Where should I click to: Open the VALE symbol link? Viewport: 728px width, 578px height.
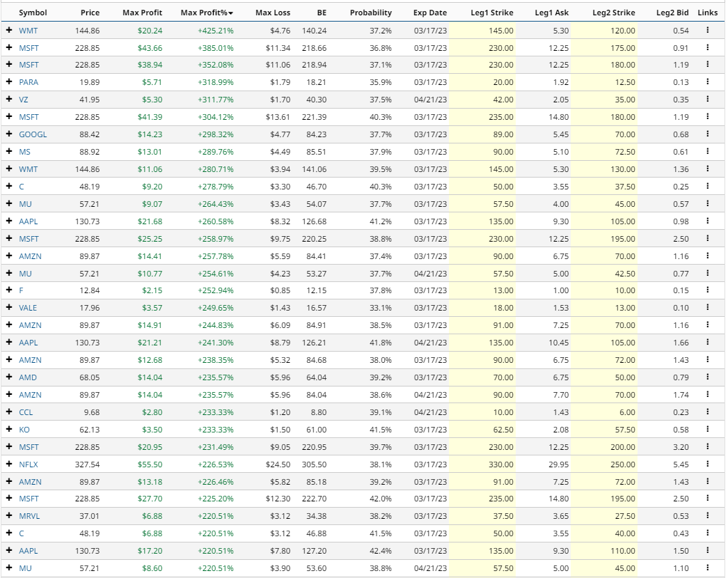(x=28, y=308)
